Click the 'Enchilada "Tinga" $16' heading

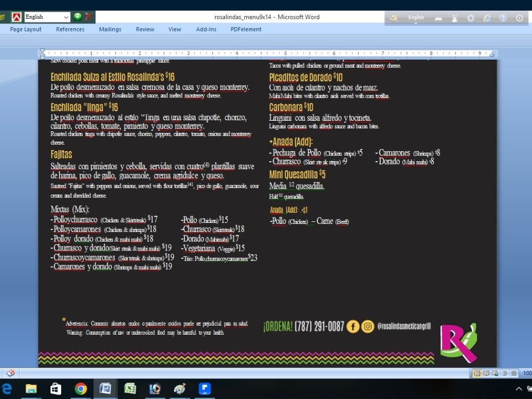click(84, 107)
